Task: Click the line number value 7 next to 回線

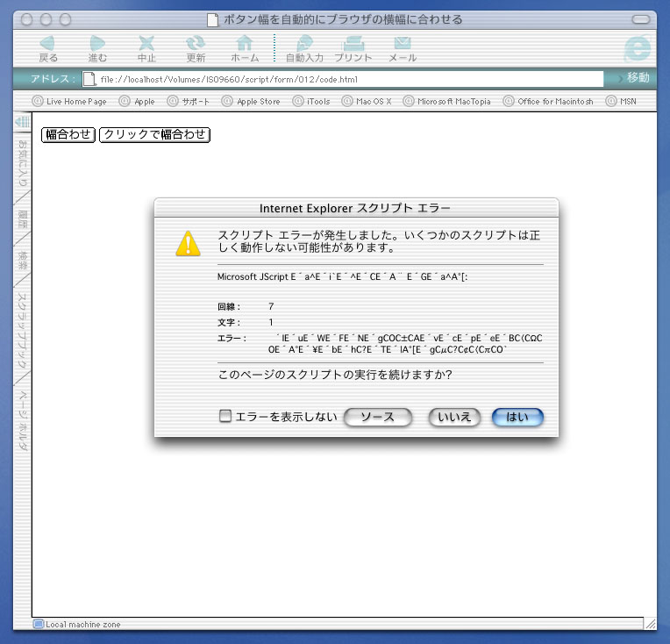Action: tap(271, 306)
